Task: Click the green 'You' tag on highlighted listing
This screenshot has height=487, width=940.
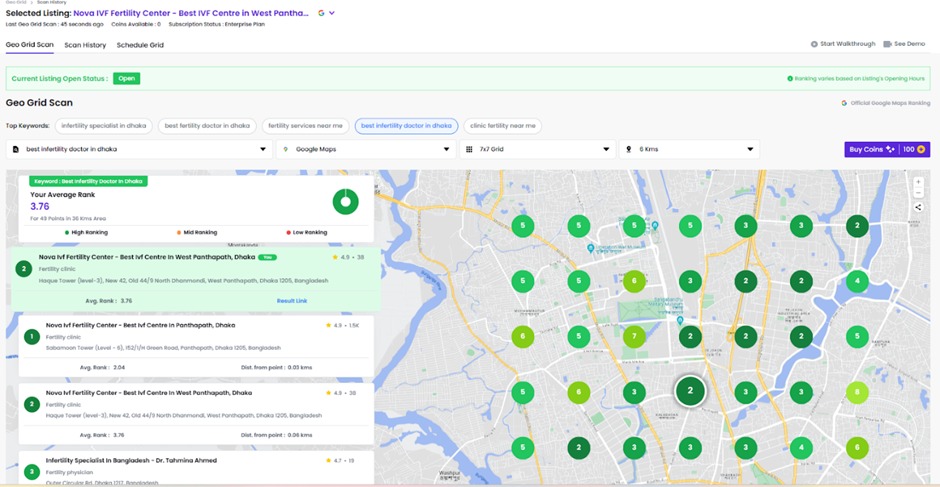Action: click(267, 257)
